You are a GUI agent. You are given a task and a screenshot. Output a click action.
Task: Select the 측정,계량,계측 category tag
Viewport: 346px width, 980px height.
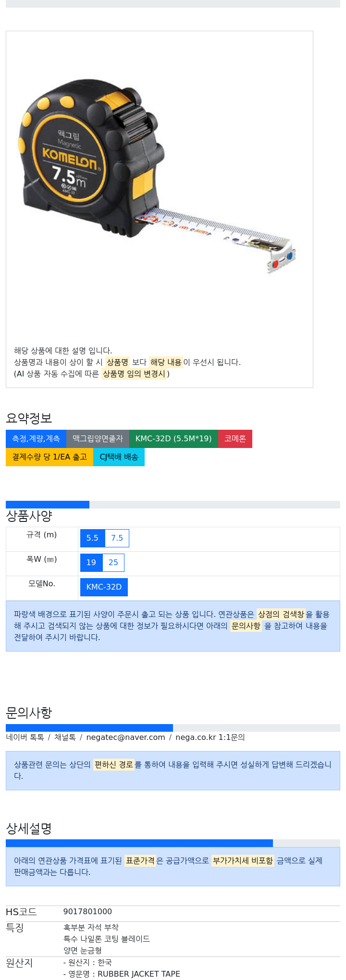[36, 439]
